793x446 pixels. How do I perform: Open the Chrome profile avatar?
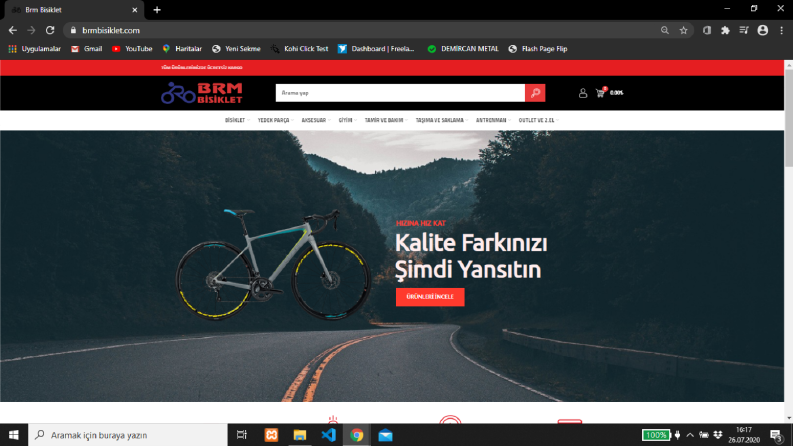point(763,30)
